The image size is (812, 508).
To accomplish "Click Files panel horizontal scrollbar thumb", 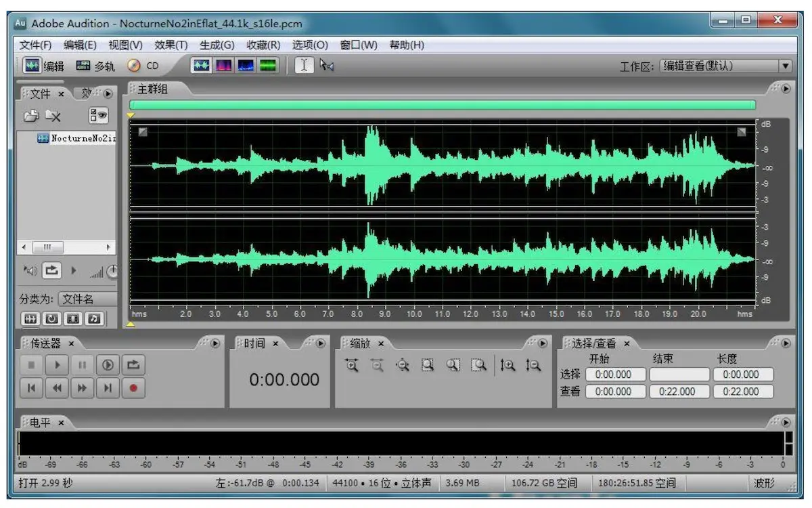I will pyautogui.click(x=47, y=247).
